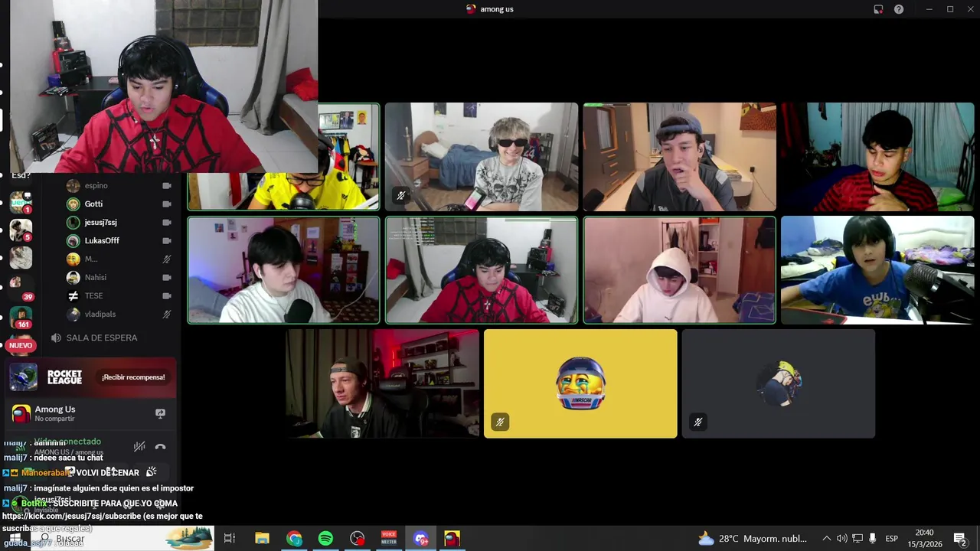980x551 pixels.
Task: Click the camera icon beside LukasOfff
Action: click(x=166, y=240)
